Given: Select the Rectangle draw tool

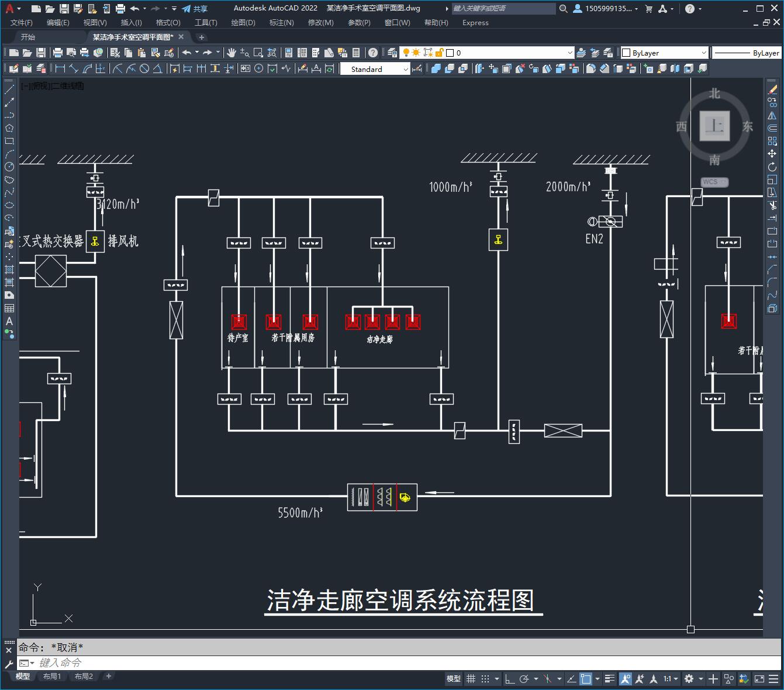Looking at the screenshot, I should point(9,141).
